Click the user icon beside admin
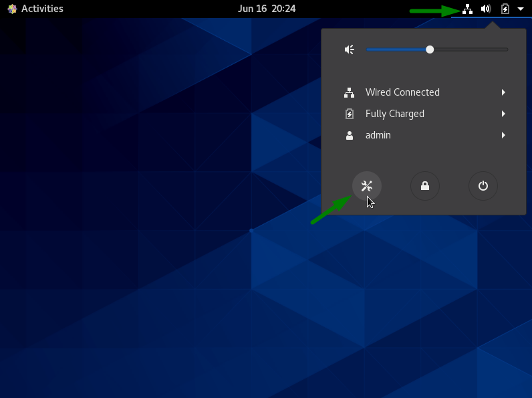The image size is (532, 398). pos(349,135)
